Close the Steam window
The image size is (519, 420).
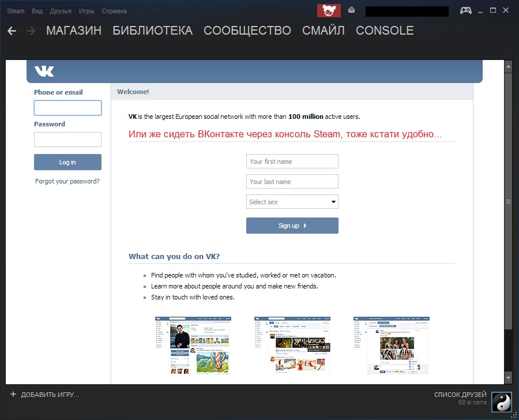(506, 10)
